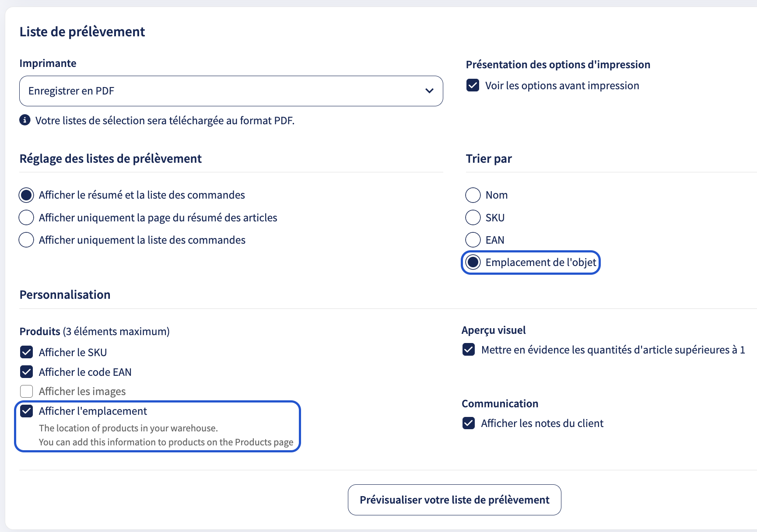Toggle Mettre en évidence les quantités checkbox

click(x=469, y=350)
